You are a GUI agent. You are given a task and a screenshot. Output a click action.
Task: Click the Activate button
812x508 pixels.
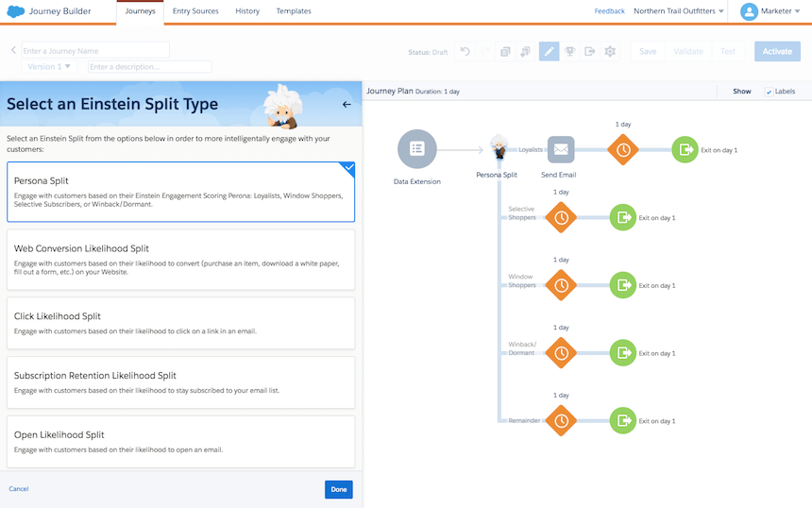777,51
